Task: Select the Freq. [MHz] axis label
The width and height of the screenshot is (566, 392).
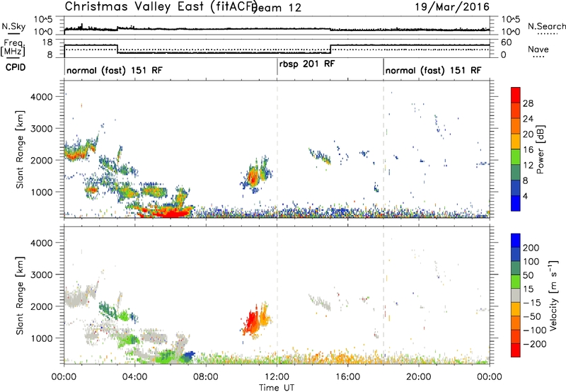Action: click(x=13, y=47)
